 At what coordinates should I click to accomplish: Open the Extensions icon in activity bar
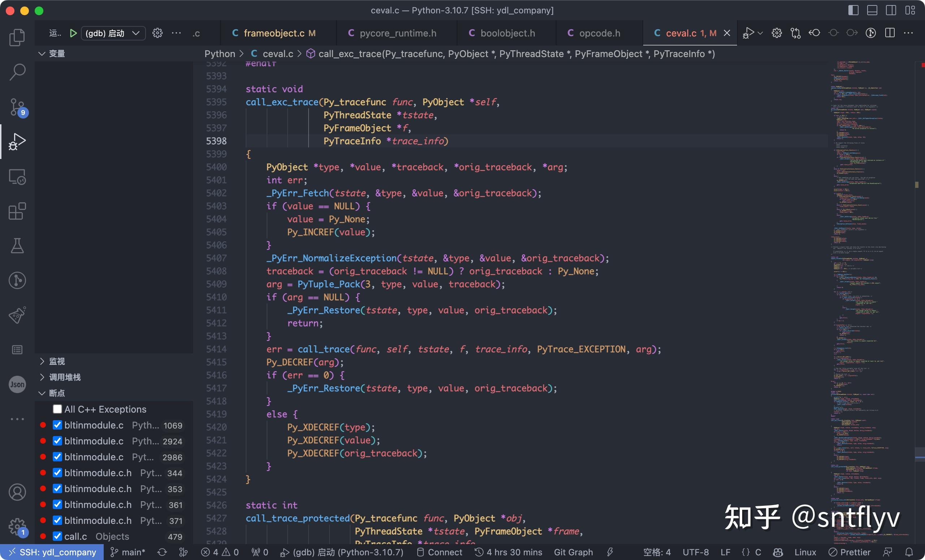pyautogui.click(x=17, y=211)
